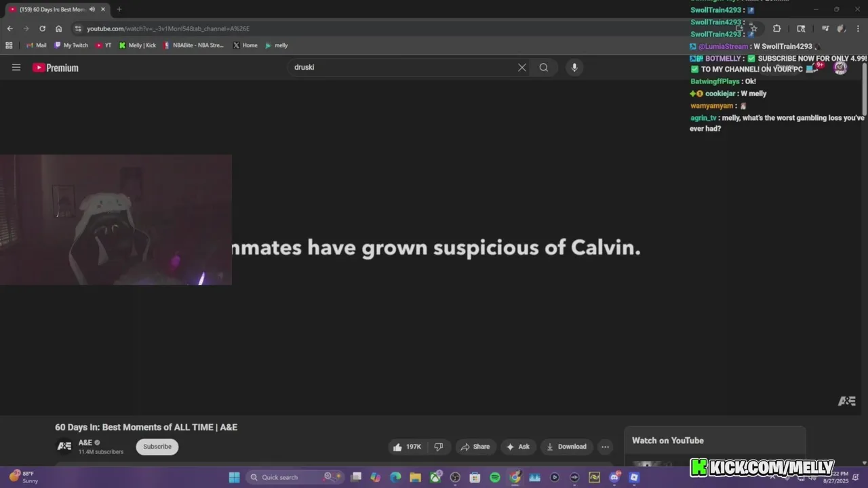The image size is (868, 488).
Task: Open the Xbox app from the taskbar
Action: pos(435,477)
